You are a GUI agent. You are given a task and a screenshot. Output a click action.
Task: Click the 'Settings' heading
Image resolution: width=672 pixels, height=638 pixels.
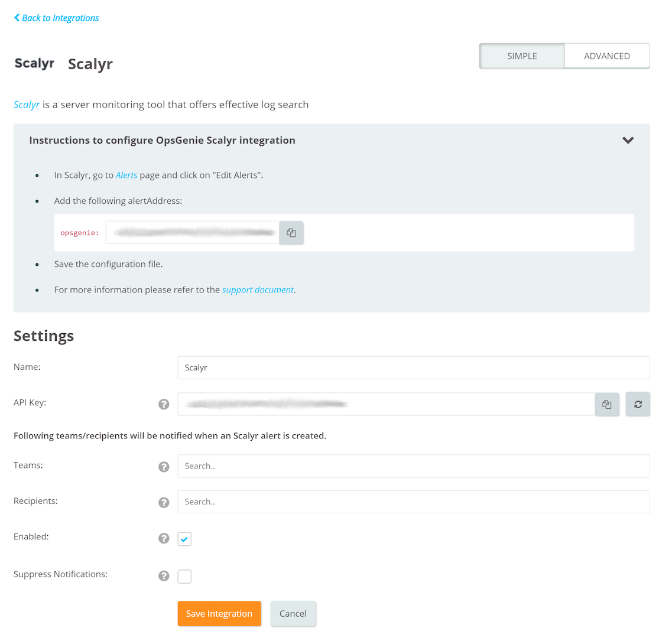44,336
